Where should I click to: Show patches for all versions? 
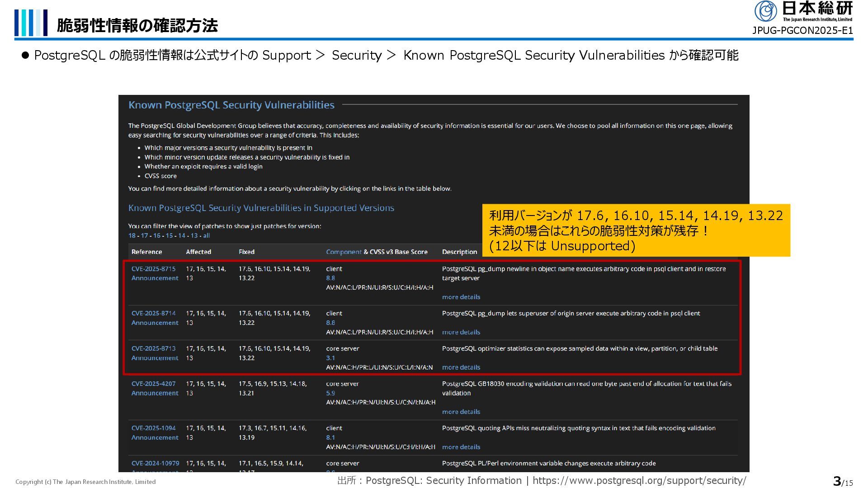(207, 235)
